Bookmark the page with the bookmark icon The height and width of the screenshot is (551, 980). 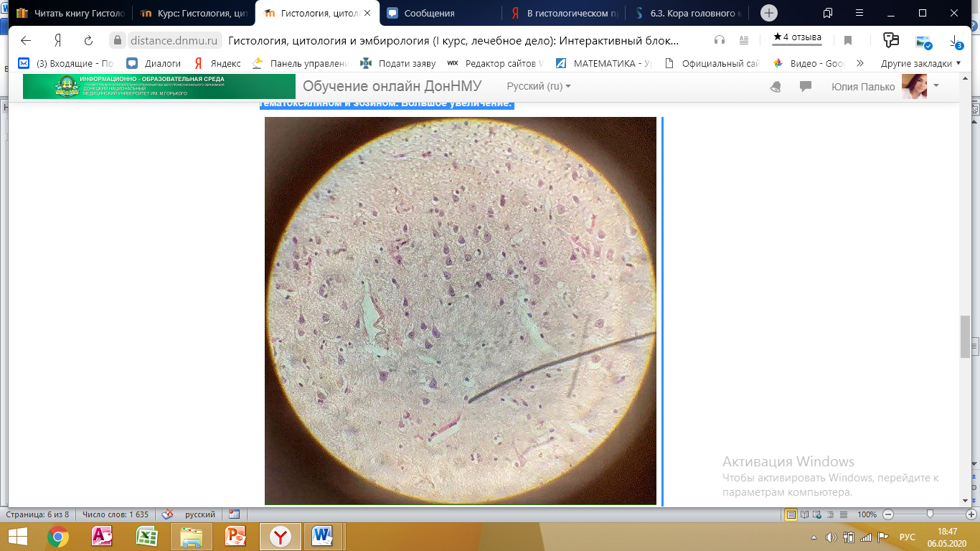[847, 40]
